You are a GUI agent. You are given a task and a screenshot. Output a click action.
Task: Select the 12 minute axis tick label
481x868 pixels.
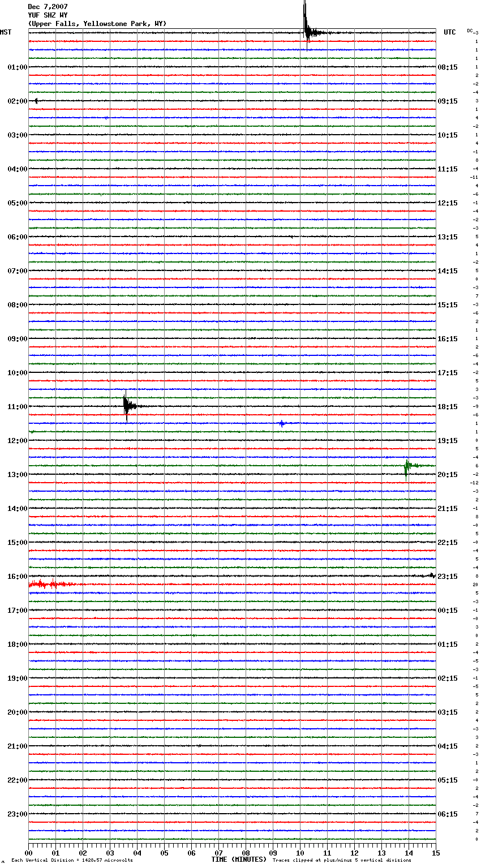pos(354,853)
